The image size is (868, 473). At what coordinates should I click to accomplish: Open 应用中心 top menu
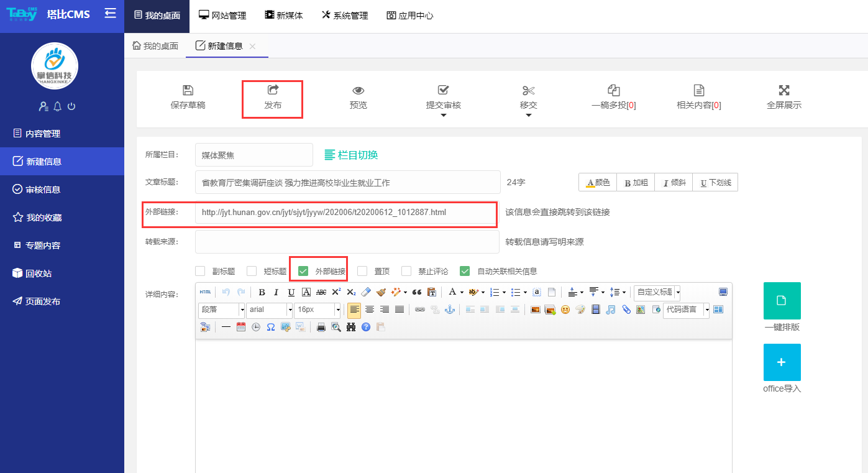point(410,16)
